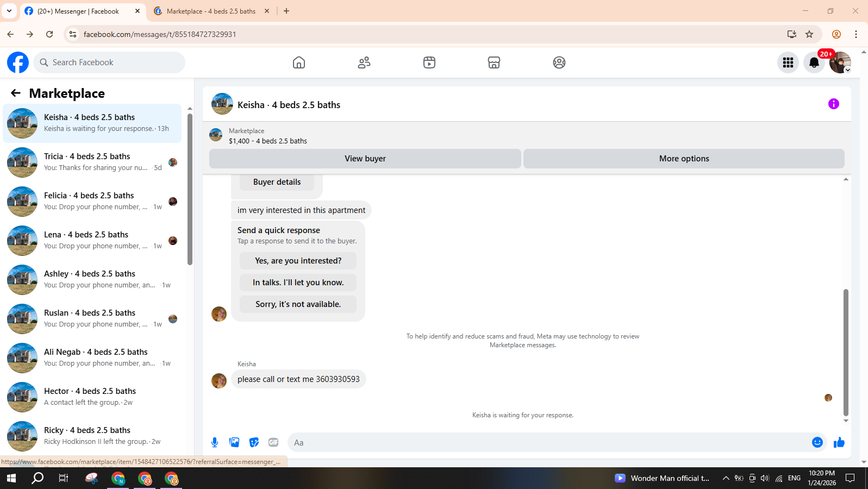Show hidden system tray icons
The height and width of the screenshot is (489, 868).
pos(726,478)
